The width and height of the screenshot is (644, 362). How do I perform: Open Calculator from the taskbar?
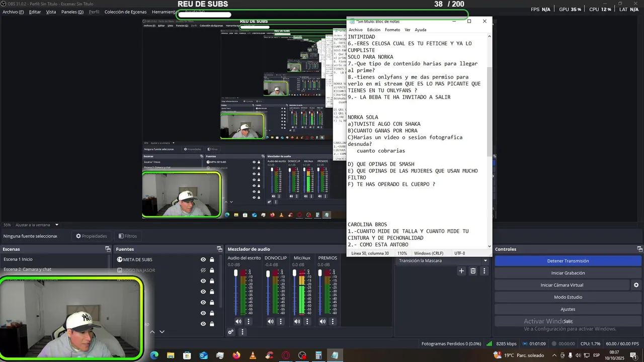coord(318,355)
